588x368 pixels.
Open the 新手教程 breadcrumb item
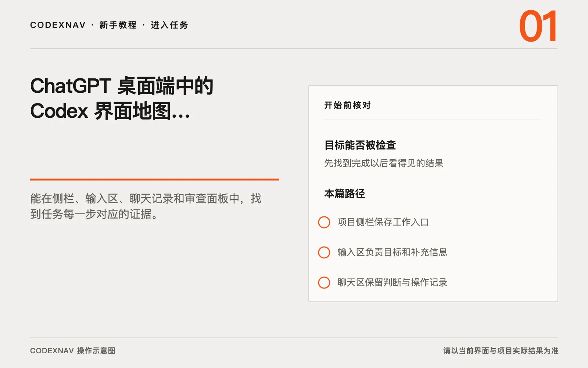[x=118, y=25]
